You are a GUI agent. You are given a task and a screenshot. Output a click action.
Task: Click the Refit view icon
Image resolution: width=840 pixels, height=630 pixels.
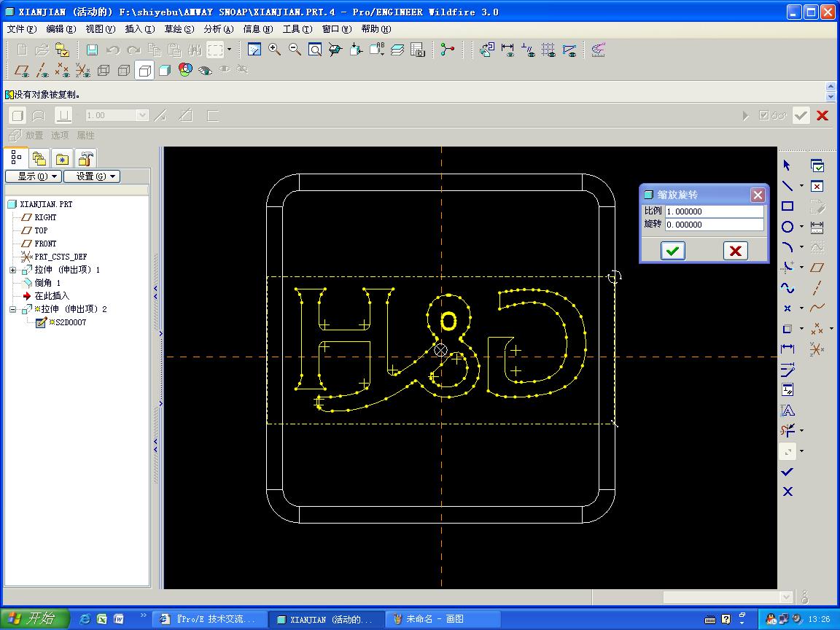tap(315, 50)
